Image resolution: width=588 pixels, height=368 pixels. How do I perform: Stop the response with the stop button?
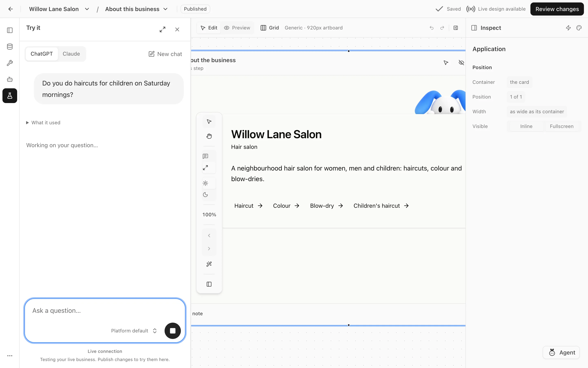(173, 331)
